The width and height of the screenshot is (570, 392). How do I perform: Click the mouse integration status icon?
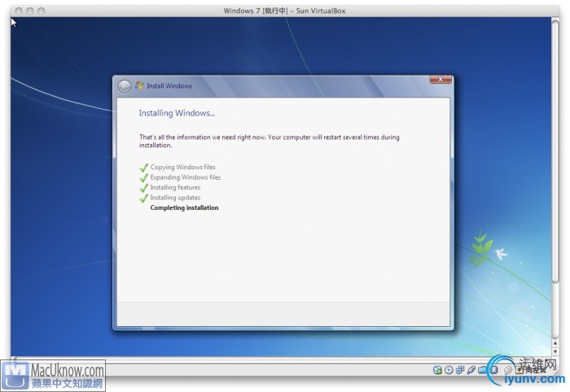tap(508, 370)
